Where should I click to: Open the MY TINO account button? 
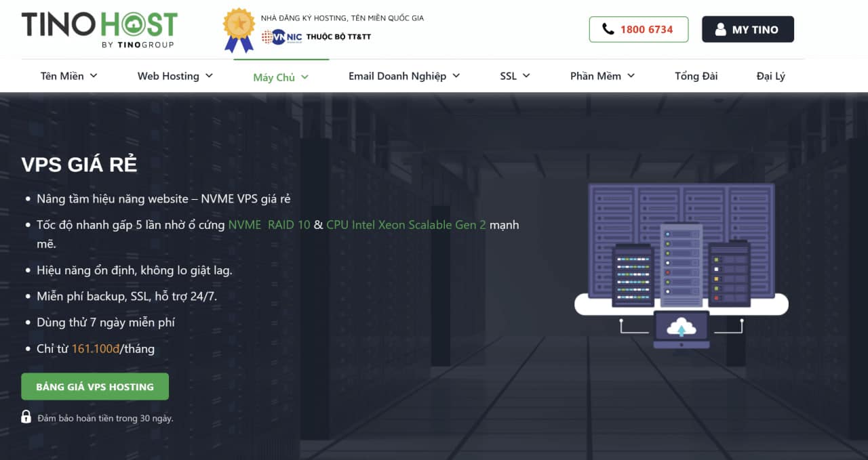point(748,30)
